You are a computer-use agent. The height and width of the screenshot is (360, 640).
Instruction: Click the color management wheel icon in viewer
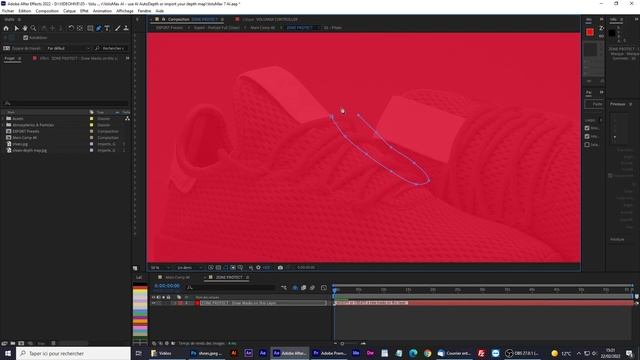coord(258,267)
